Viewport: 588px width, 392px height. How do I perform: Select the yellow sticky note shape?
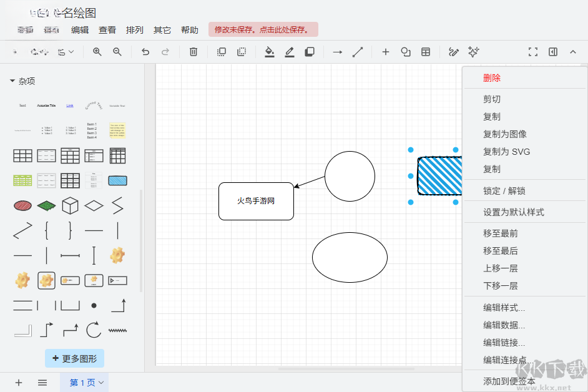(x=118, y=130)
